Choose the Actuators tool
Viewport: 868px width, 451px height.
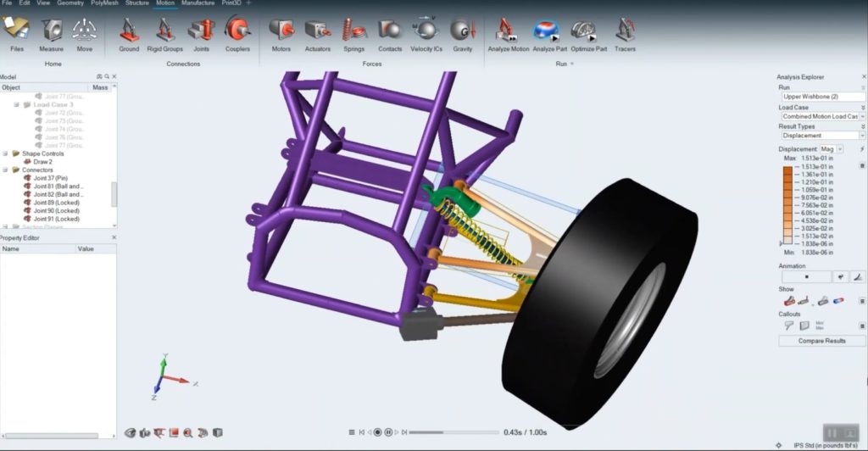317,32
